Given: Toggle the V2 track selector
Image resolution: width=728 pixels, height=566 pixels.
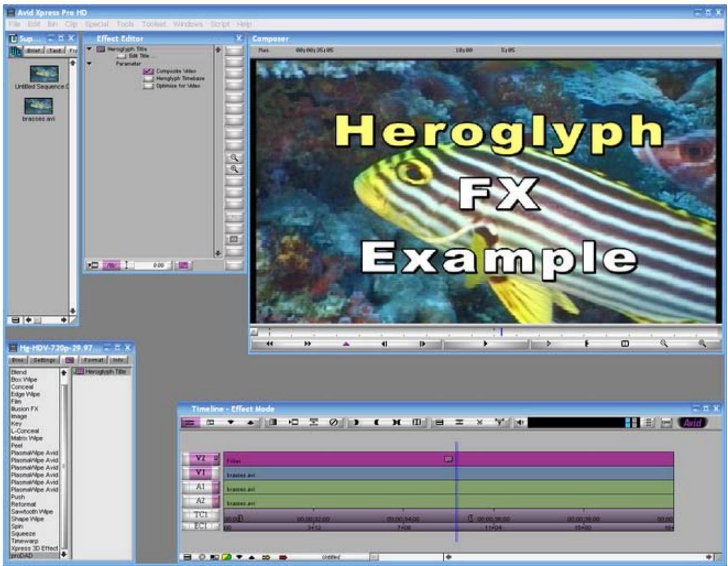Looking at the screenshot, I should [200, 459].
